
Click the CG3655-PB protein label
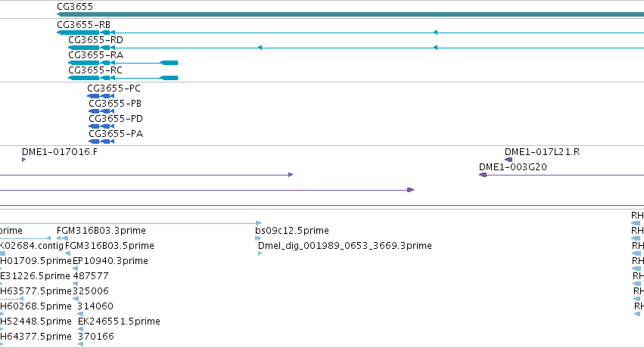[115, 104]
